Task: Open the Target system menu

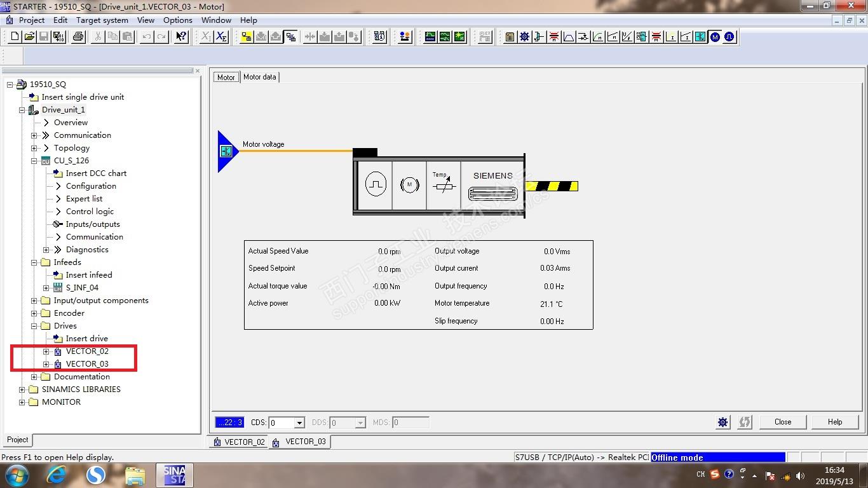Action: [x=102, y=20]
